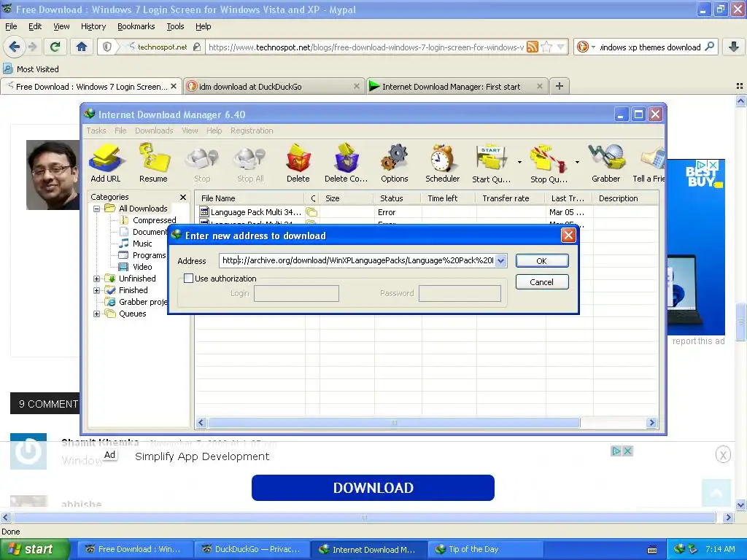
Task: Click the browser search field
Action: 650,47
